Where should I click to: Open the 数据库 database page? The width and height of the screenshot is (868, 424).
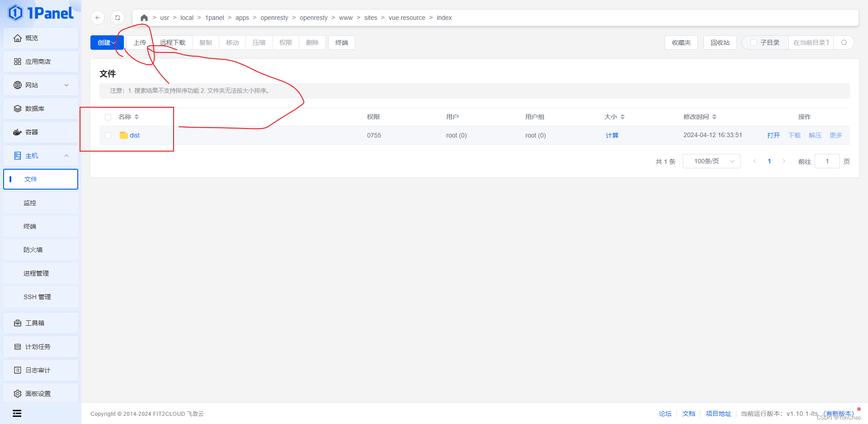41,109
